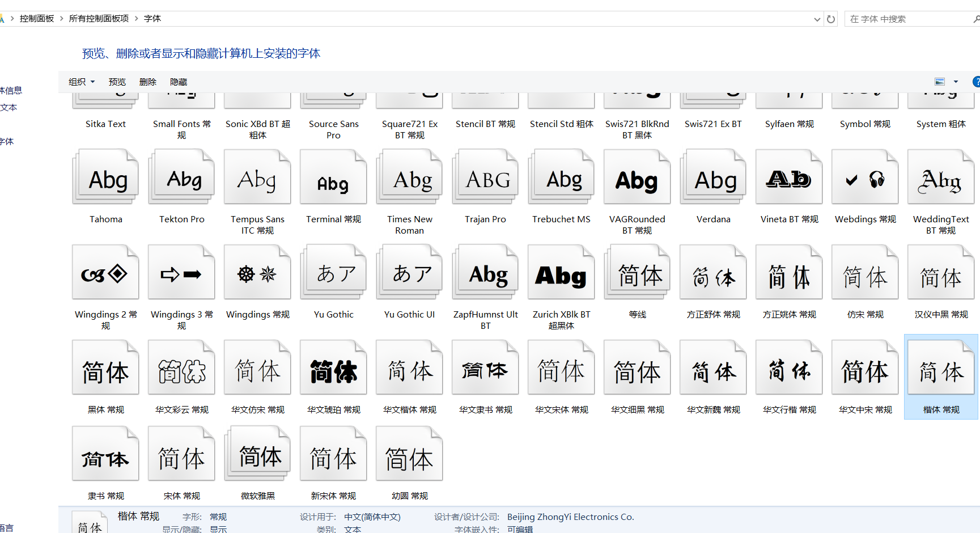Click the 楷体 preview thumbnail in details pane
Image resolution: width=980 pixels, height=533 pixels.
[90, 522]
